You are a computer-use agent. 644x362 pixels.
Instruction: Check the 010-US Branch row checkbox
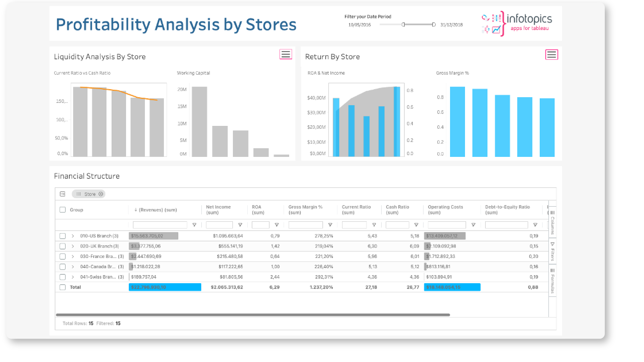63,236
